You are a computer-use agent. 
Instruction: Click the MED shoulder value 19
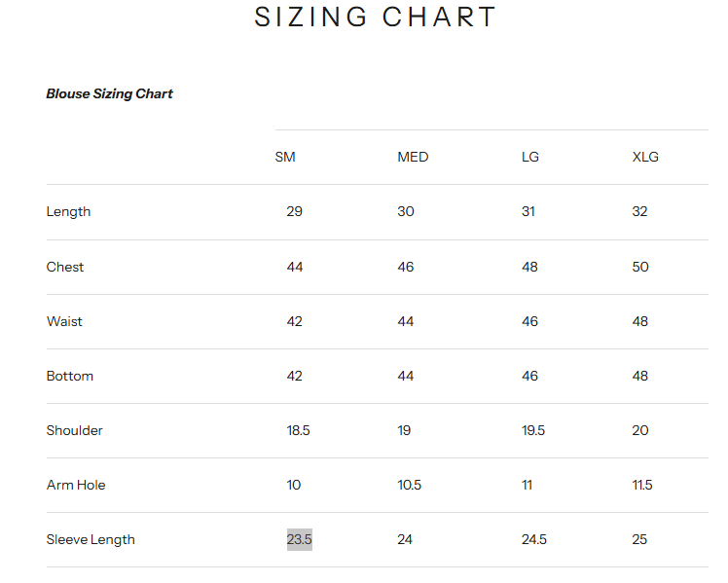point(404,430)
